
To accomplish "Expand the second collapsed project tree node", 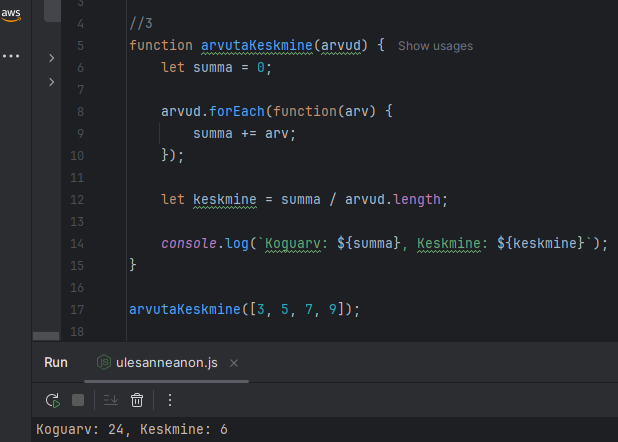I will coord(51,82).
